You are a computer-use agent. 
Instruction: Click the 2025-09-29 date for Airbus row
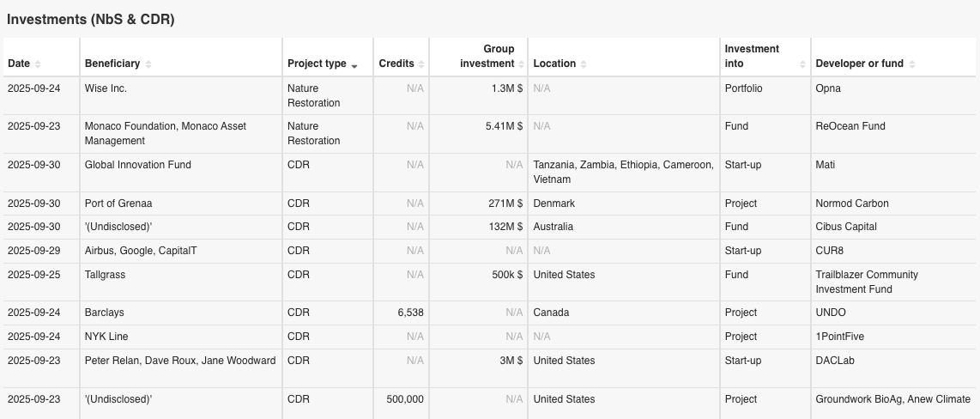point(33,251)
